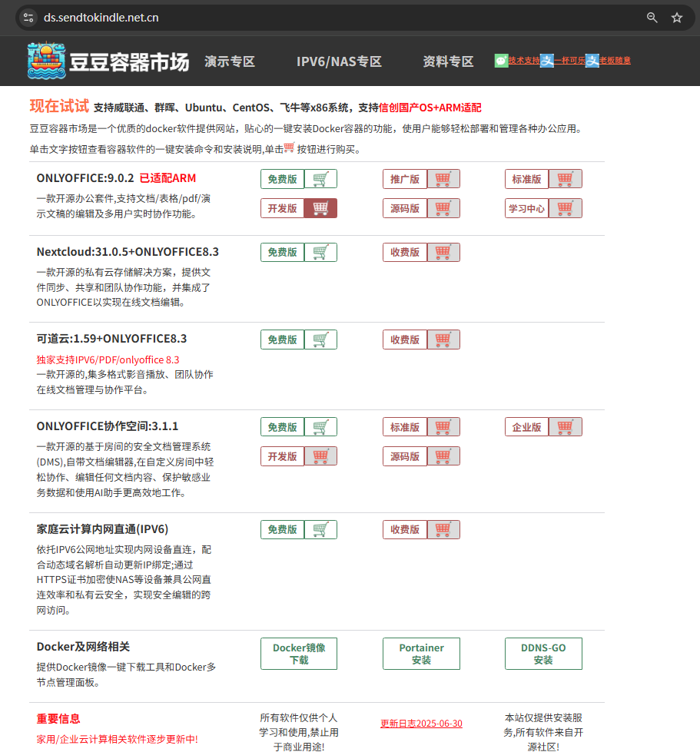Click the red 重要信息 heading
The width and height of the screenshot is (700, 752).
[58, 718]
